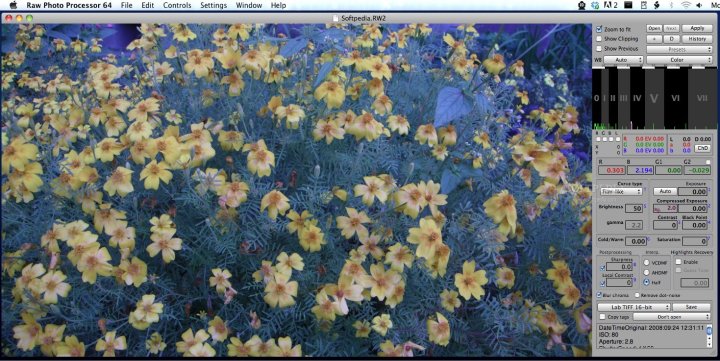Click the ChD button
Viewport: 720px width, 361px height.
click(x=703, y=148)
